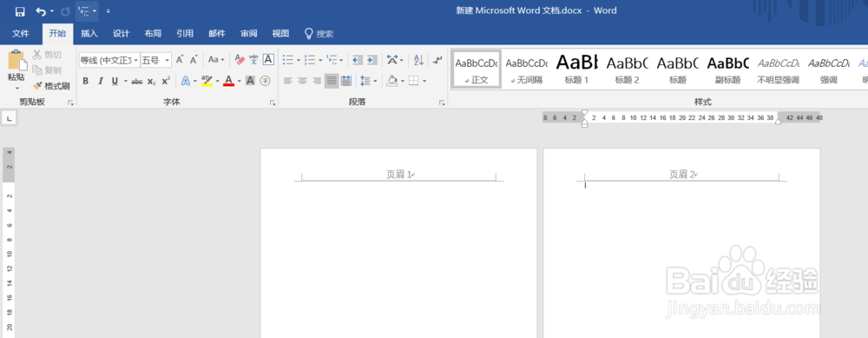Toggle strikethrough (abc) formatting
Image resolution: width=868 pixels, height=338 pixels.
tap(137, 82)
